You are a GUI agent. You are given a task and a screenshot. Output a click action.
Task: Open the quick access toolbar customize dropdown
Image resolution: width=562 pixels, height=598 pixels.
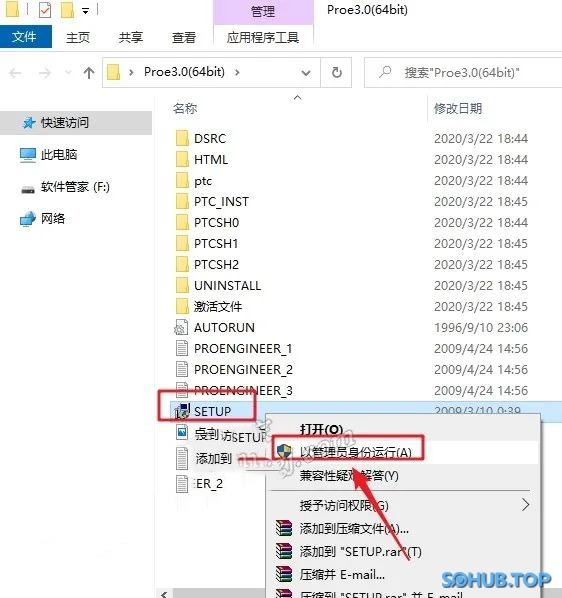click(85, 11)
